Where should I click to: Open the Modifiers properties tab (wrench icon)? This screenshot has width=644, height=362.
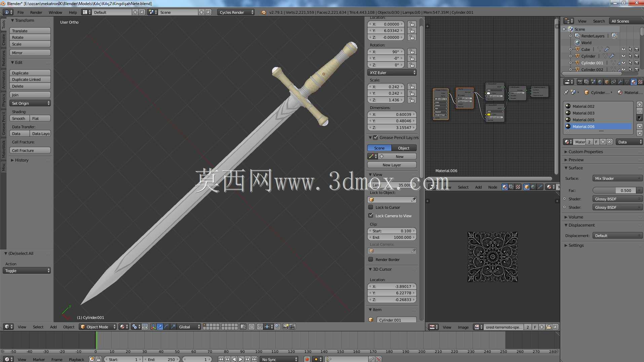(620, 82)
